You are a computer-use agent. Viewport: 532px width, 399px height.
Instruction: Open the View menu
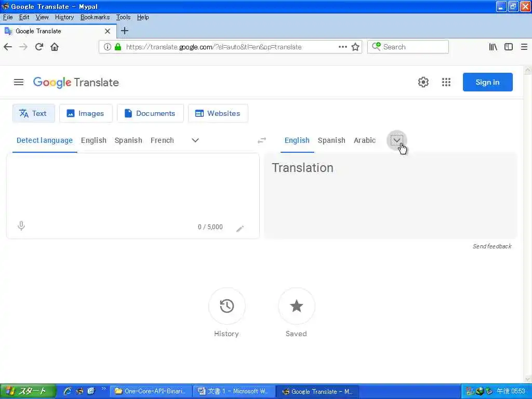42,17
